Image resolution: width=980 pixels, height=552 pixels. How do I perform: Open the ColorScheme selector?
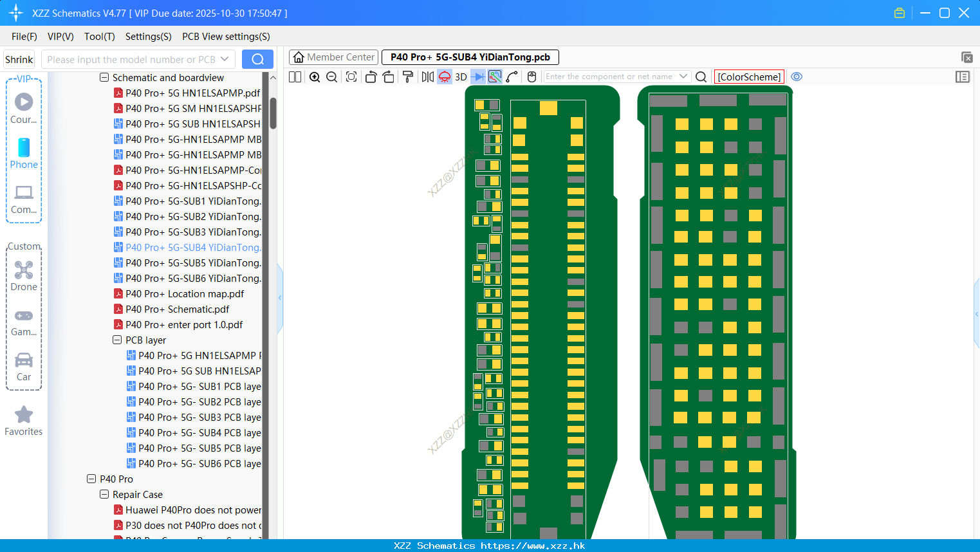coord(749,77)
